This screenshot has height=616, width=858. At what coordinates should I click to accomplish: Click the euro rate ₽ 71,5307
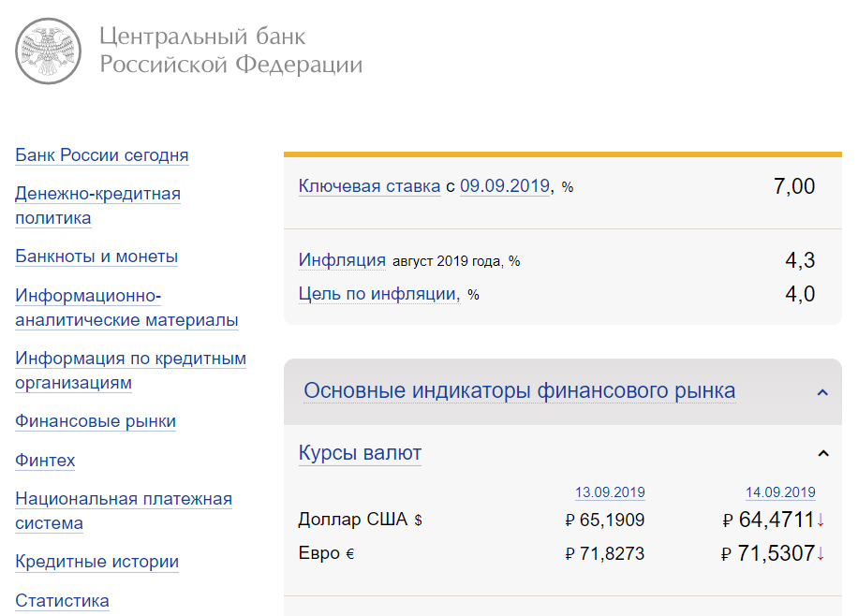point(768,553)
